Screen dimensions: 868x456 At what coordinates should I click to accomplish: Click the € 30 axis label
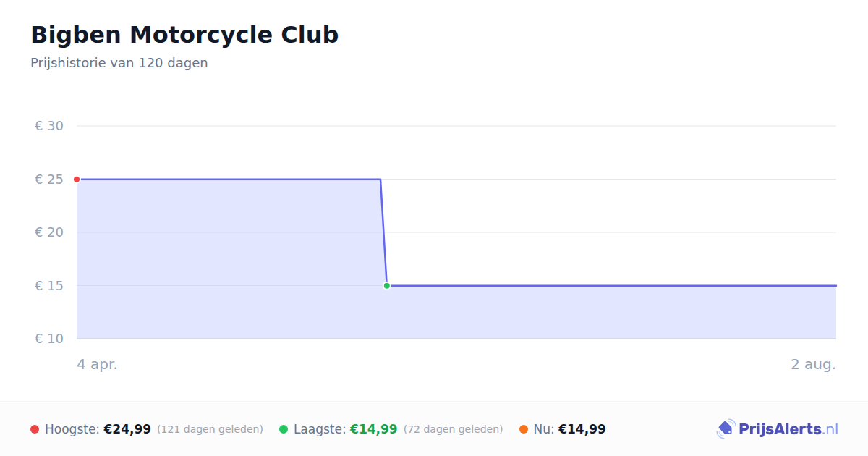tap(49, 126)
